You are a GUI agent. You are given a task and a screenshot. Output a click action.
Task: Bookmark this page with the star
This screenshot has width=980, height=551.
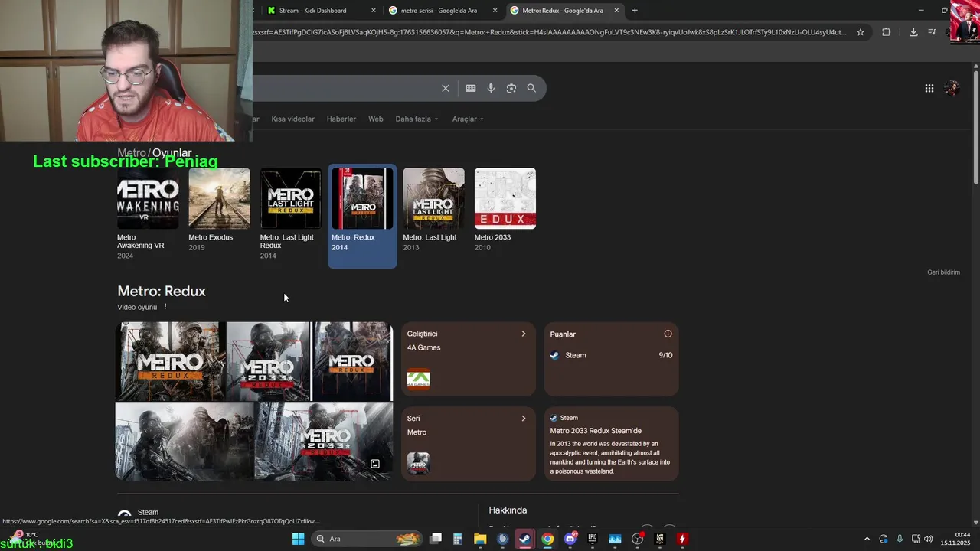pyautogui.click(x=861, y=32)
